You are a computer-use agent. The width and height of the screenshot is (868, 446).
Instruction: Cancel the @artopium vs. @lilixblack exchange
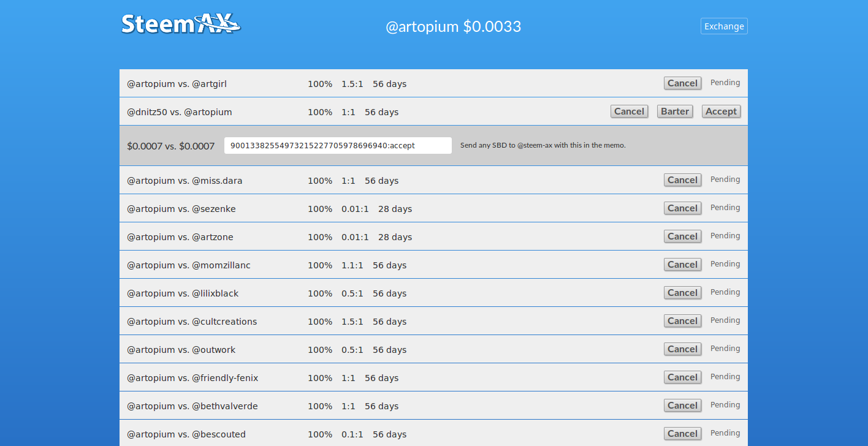click(x=683, y=293)
